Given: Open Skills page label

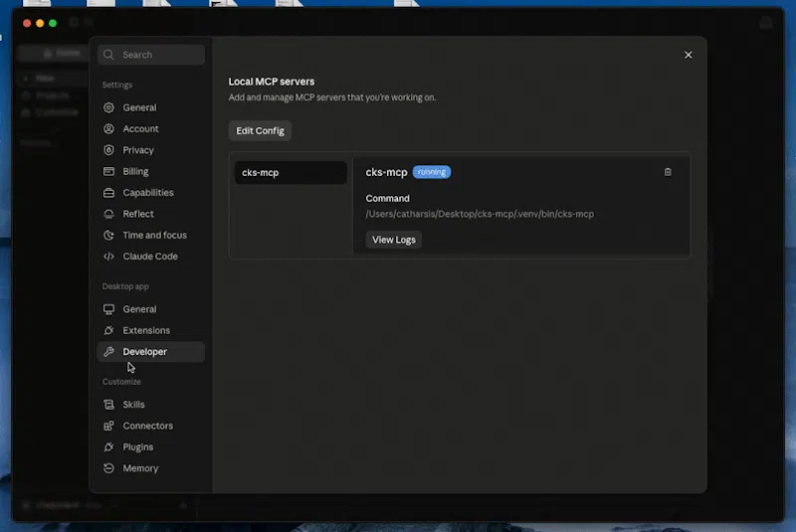Looking at the screenshot, I should [x=133, y=405].
